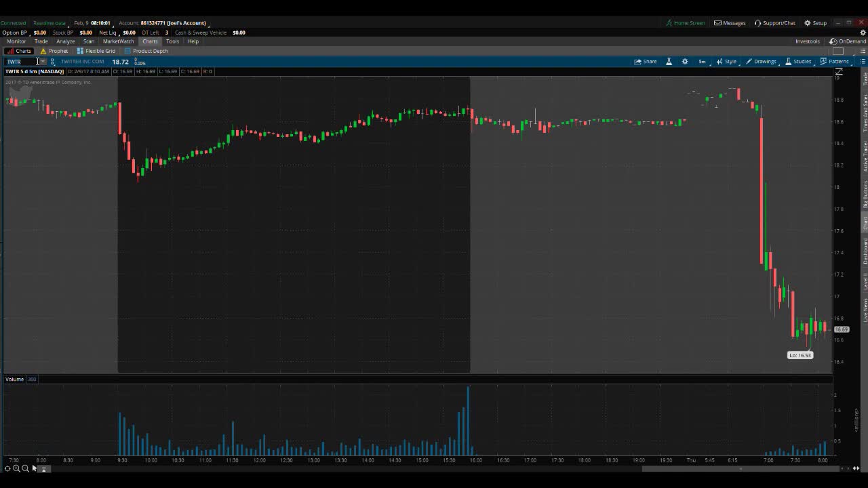Click the Cash & Sweep Vehicle label

201,33
